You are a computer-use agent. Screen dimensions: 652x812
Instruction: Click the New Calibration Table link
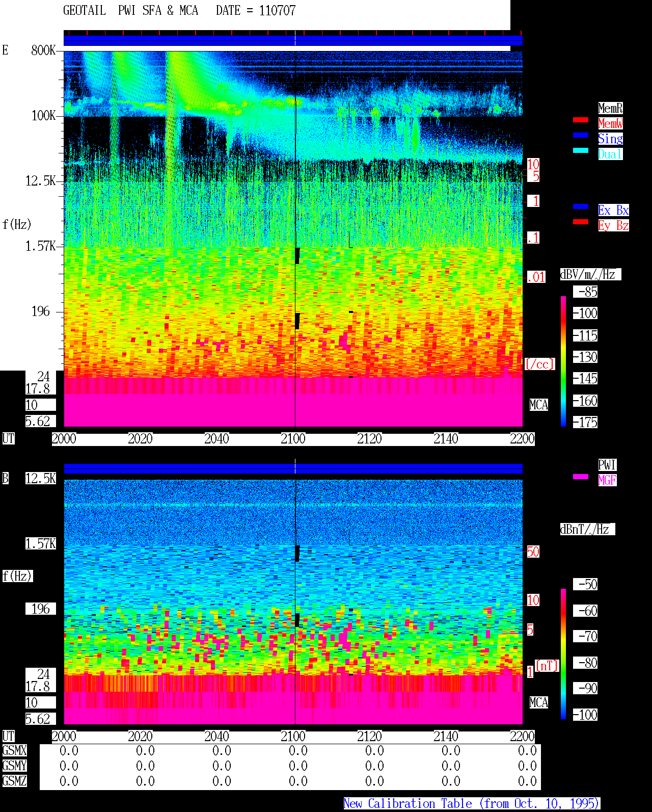point(472,804)
